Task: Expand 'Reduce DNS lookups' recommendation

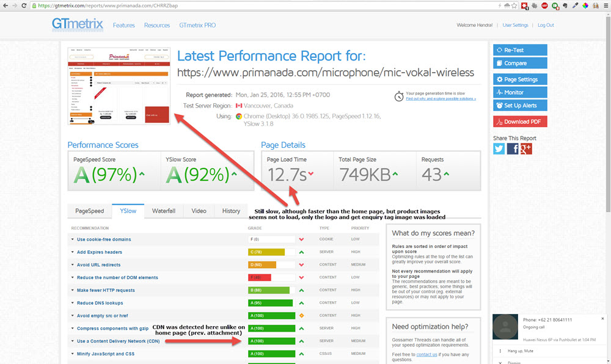Action: coord(100,303)
